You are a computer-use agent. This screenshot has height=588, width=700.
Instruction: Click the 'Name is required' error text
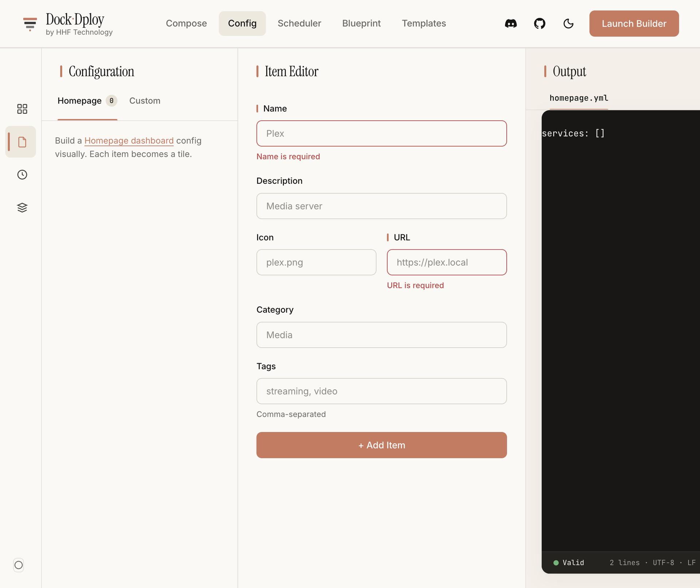pyautogui.click(x=288, y=157)
